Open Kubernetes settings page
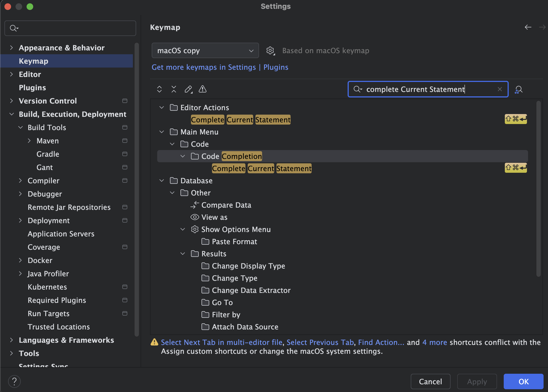Screen dimensions: 548x392 point(47,287)
